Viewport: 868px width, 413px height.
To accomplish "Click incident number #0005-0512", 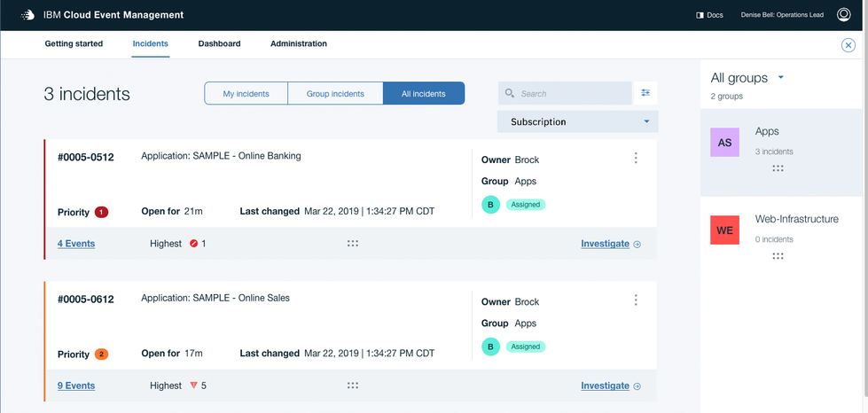I will (86, 157).
